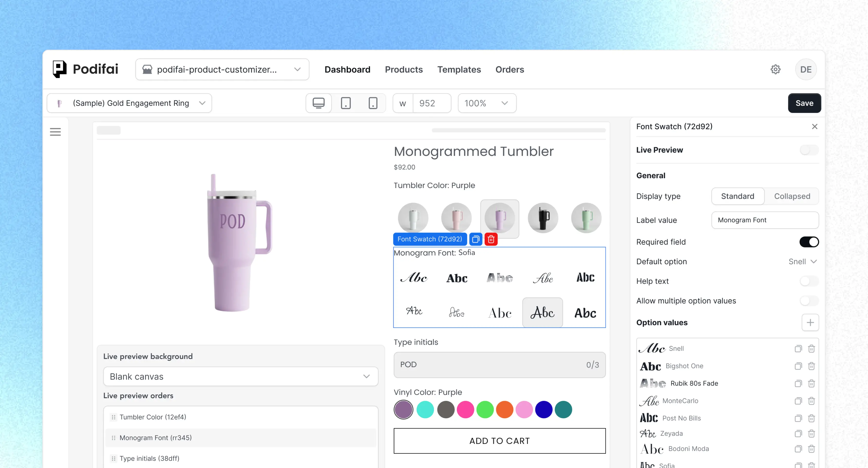Screen dimensions: 868x468
Task: Choose the dark blue vinyl color swatch
Action: [x=544, y=410]
